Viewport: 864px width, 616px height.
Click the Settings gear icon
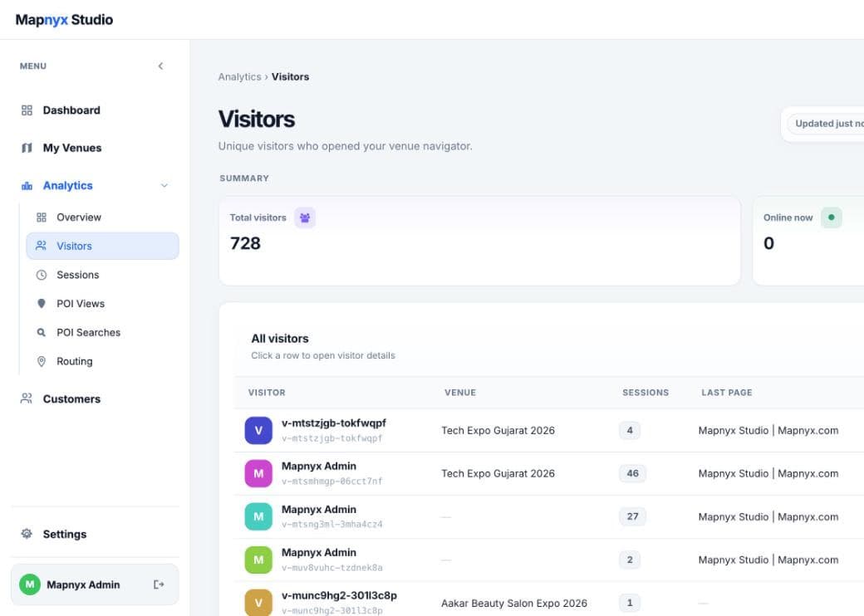27,534
